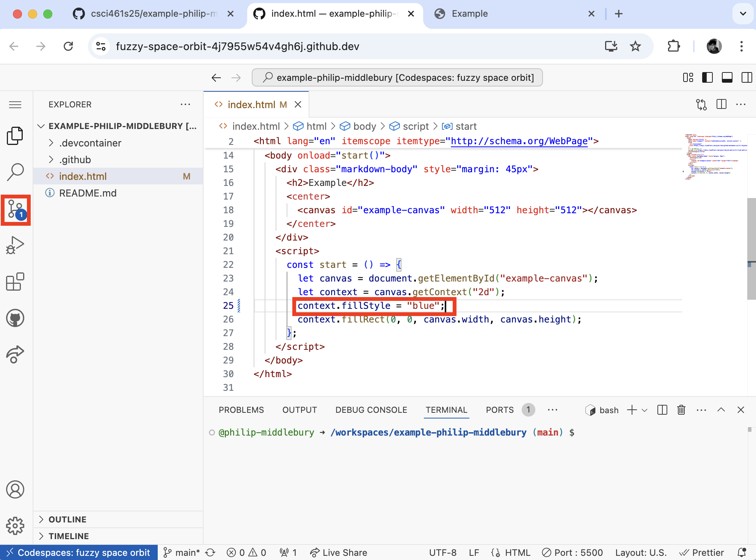The image size is (756, 560).
Task: Open the terminal launch profile dropdown
Action: [645, 410]
